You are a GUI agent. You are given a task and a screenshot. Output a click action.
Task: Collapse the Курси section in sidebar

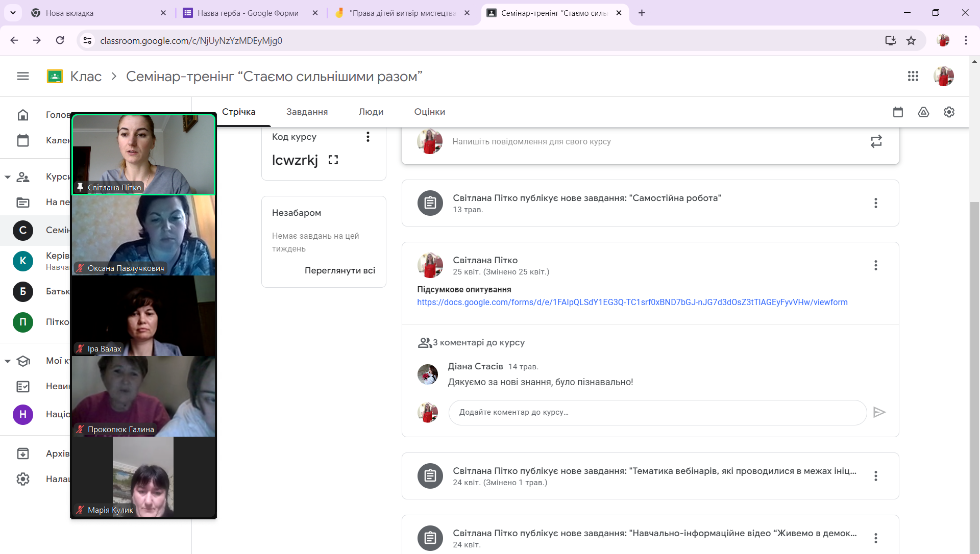(8, 177)
